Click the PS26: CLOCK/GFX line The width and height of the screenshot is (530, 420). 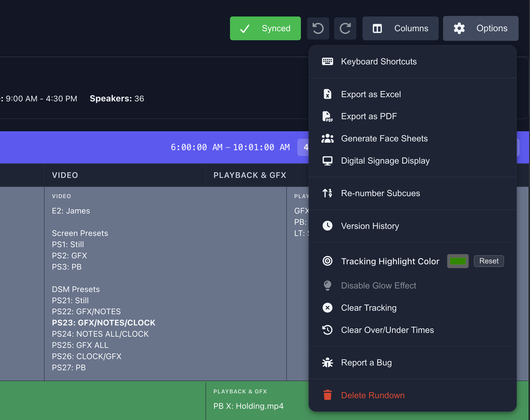click(x=87, y=356)
